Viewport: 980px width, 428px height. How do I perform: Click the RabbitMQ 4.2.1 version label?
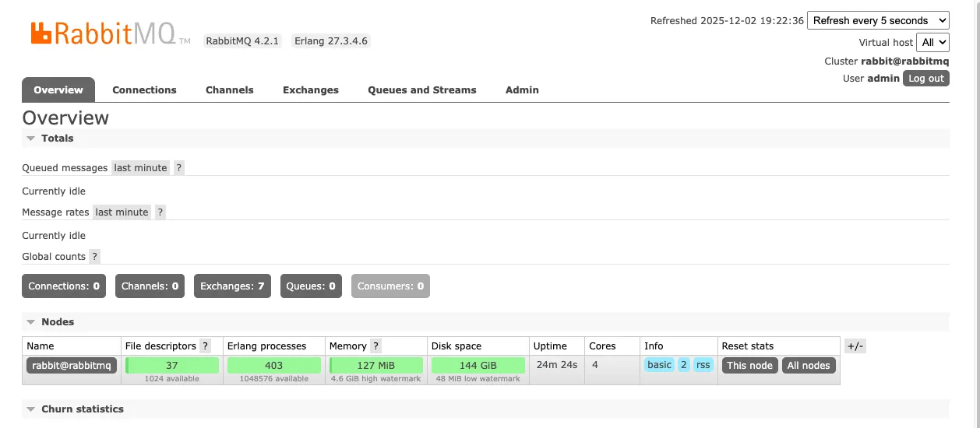pos(242,41)
